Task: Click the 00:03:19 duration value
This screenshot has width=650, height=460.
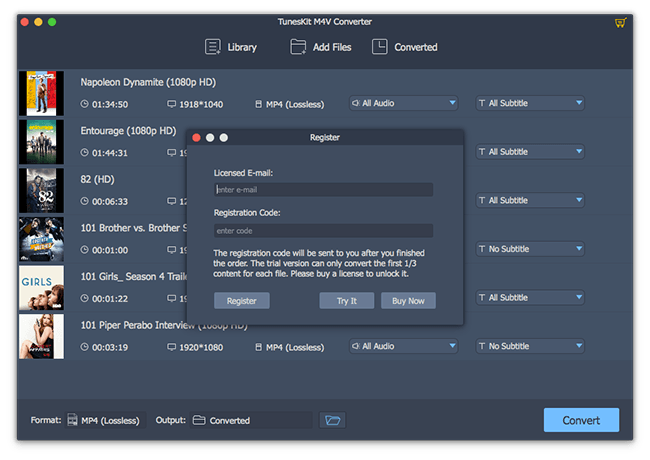Action: 110,347
